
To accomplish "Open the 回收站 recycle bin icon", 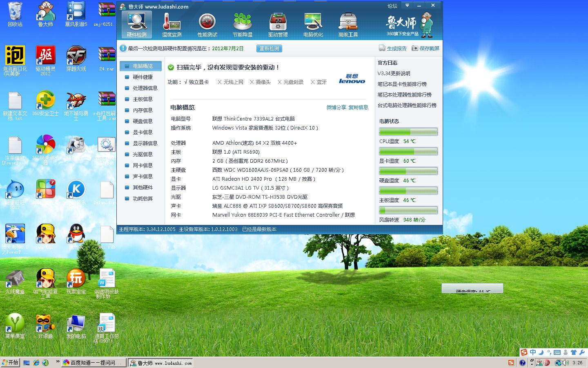I will click(15, 14).
